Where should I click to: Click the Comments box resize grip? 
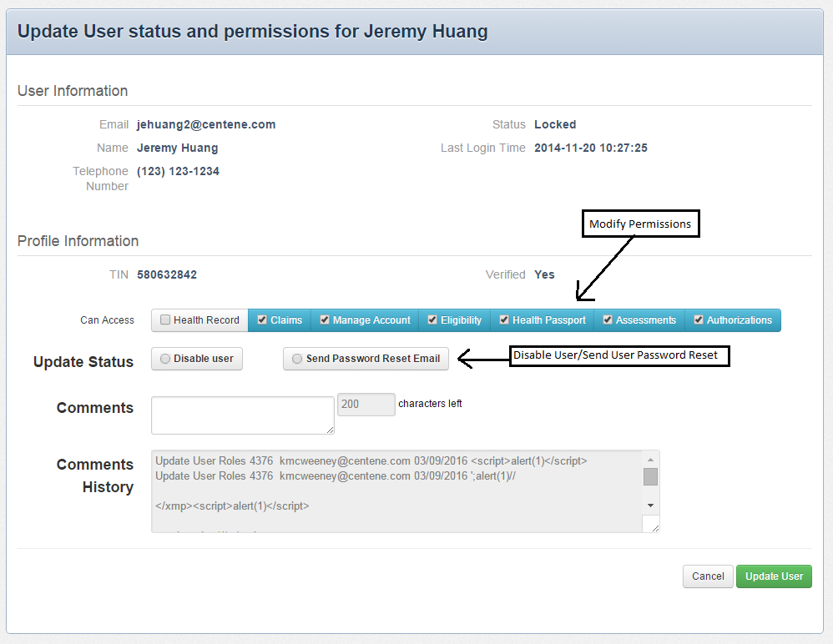point(330,430)
